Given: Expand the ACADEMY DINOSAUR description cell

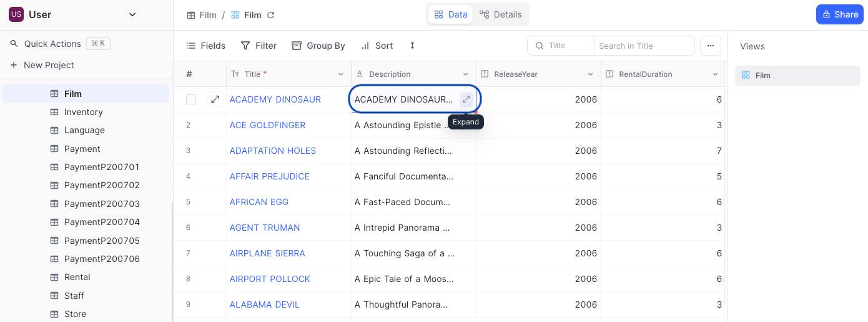Looking at the screenshot, I should 466,99.
